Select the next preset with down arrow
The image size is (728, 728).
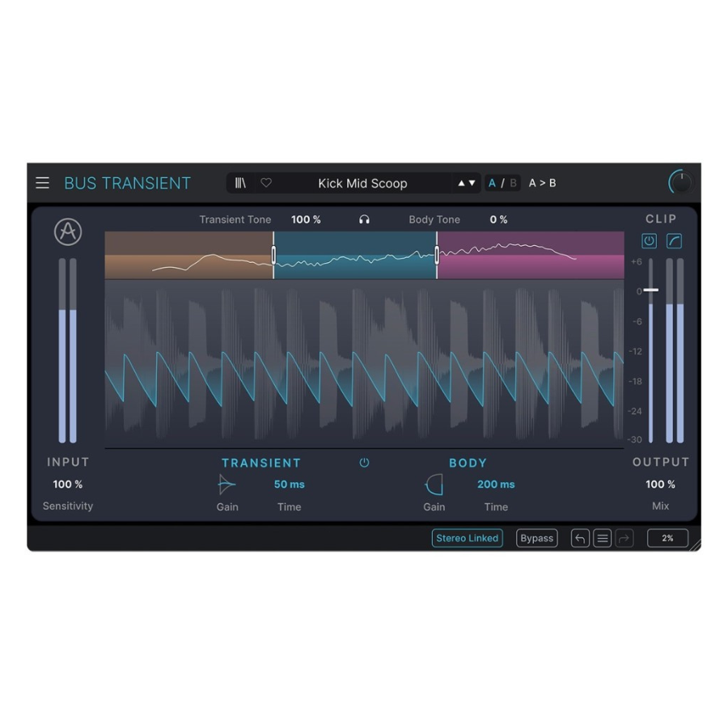coord(472,184)
